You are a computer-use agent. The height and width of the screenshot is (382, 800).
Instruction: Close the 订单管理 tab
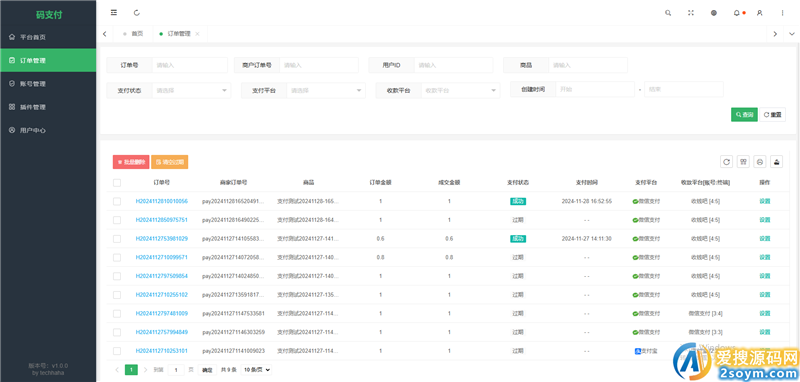click(197, 34)
